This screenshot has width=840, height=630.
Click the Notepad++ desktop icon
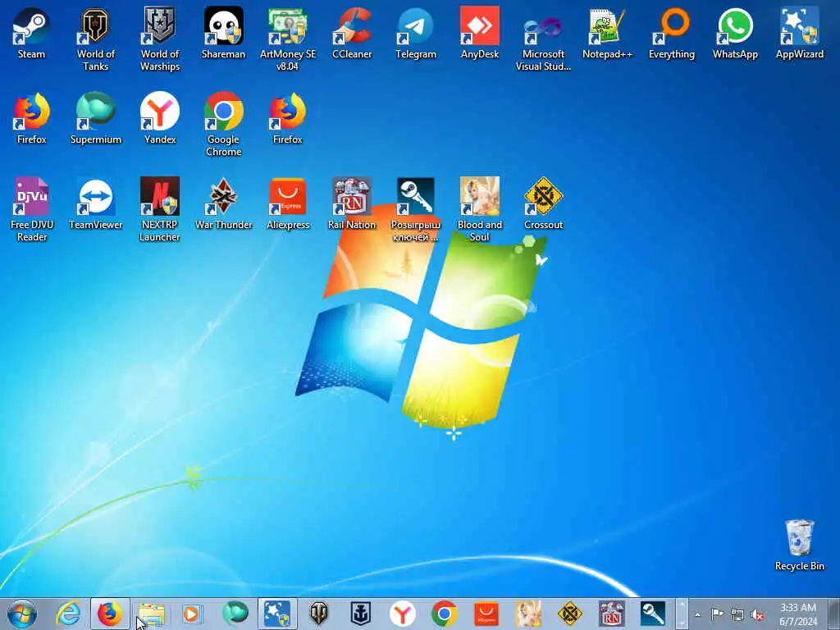pos(607,33)
